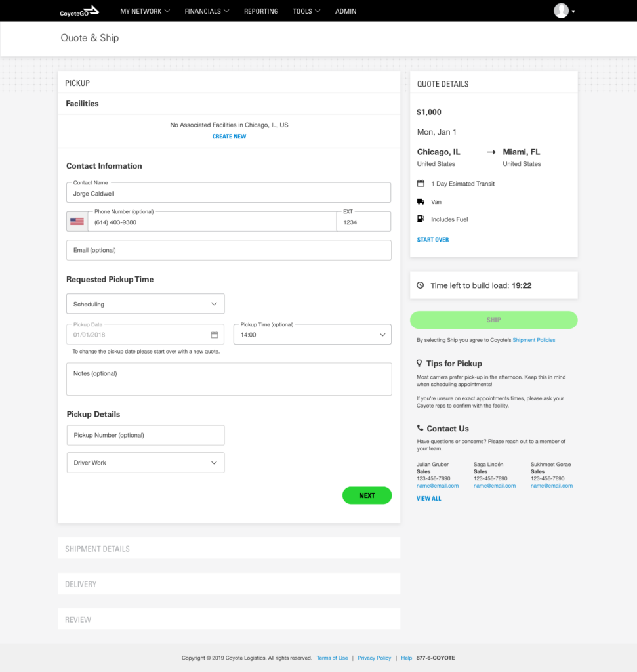Screen dimensions: 637x672
Task: Click the US flag country selector
Action: pos(77,222)
